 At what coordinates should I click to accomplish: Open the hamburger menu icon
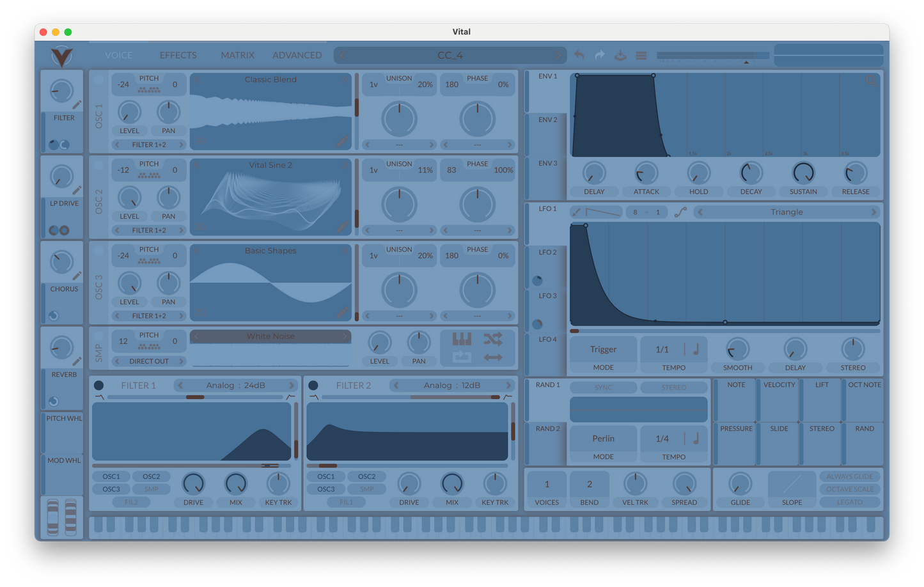point(641,56)
